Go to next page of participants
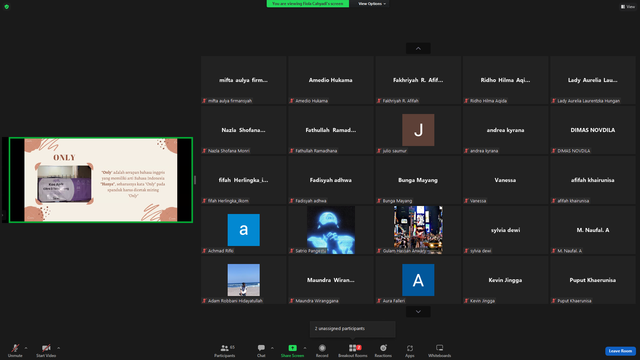This screenshot has width=640, height=360. 418,312
